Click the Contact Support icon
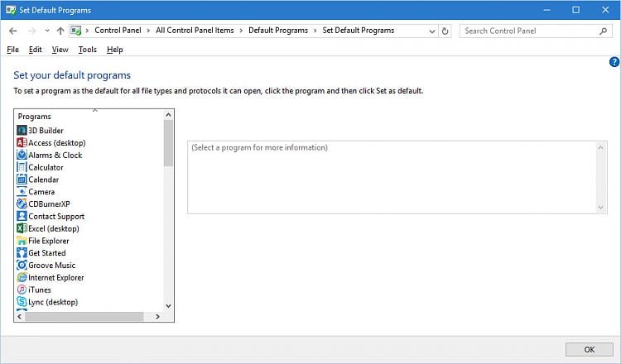This screenshot has width=621, height=364. [22, 216]
